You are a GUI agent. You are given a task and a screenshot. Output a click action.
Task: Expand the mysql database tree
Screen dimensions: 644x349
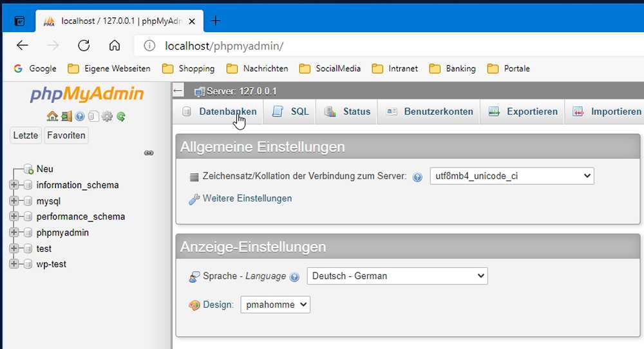[14, 201]
